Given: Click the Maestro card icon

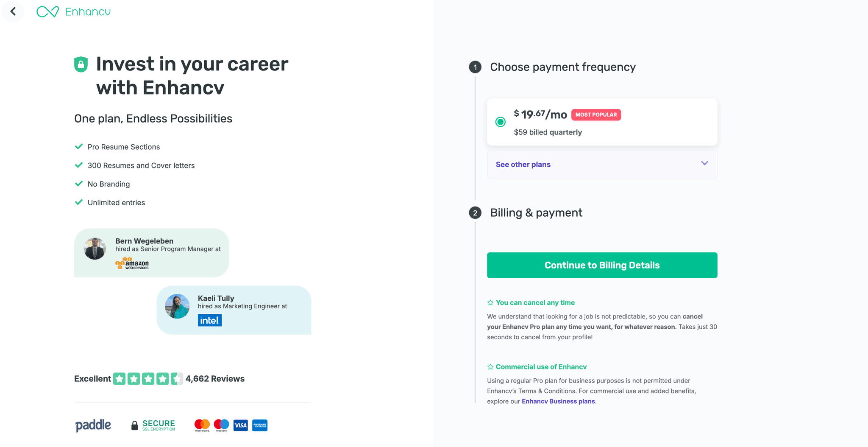Looking at the screenshot, I should point(221,425).
